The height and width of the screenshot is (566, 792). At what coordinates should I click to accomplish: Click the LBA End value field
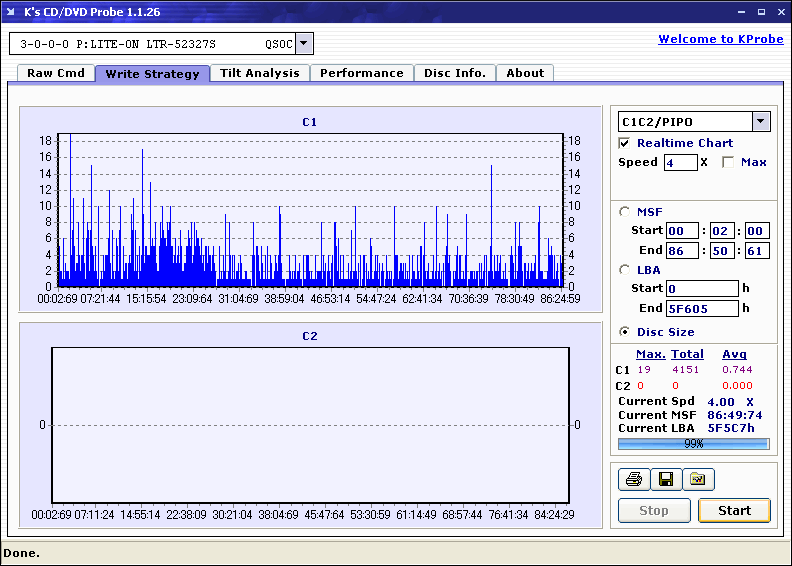pyautogui.click(x=702, y=308)
